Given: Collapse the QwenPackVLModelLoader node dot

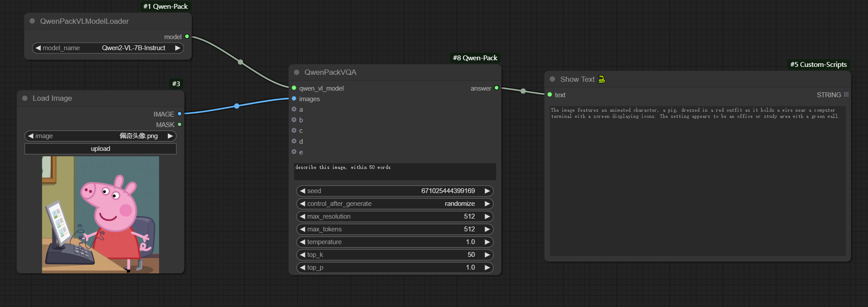Looking at the screenshot, I should 32,21.
